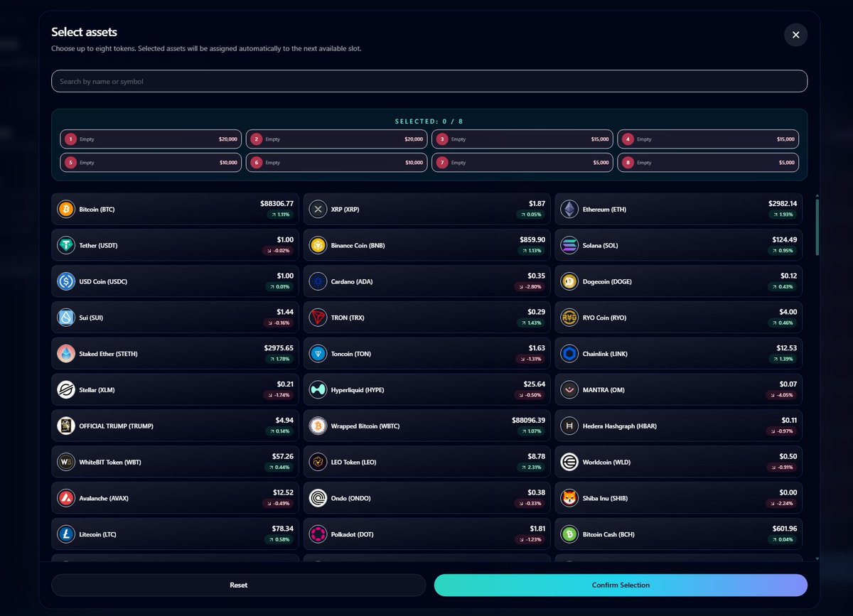Click Cardano -2.80% change badge

[x=531, y=287]
